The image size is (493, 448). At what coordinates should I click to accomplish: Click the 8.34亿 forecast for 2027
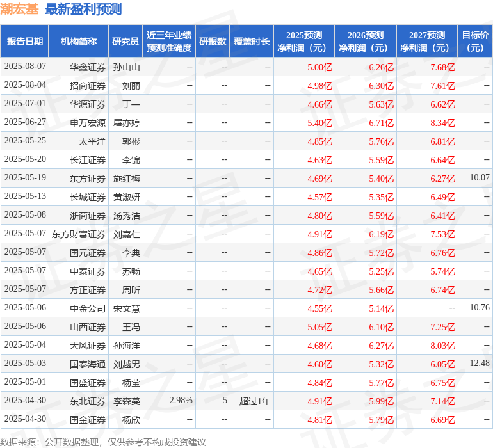point(442,123)
